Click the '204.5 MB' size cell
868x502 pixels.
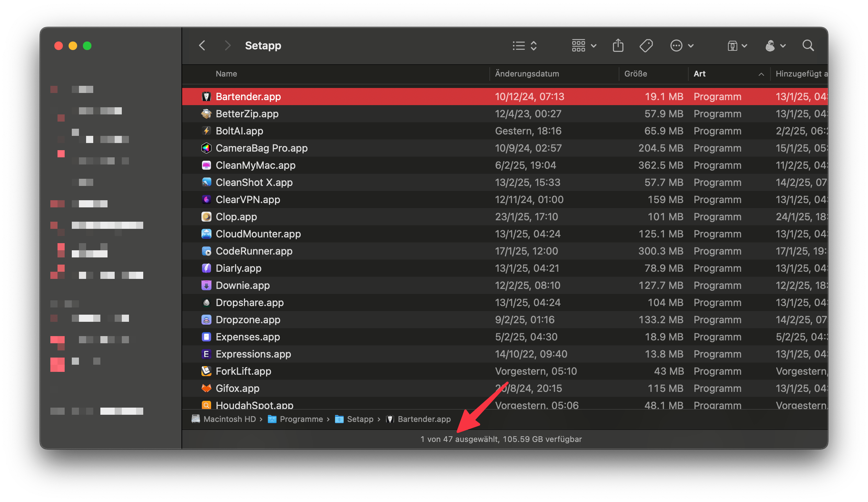point(661,148)
